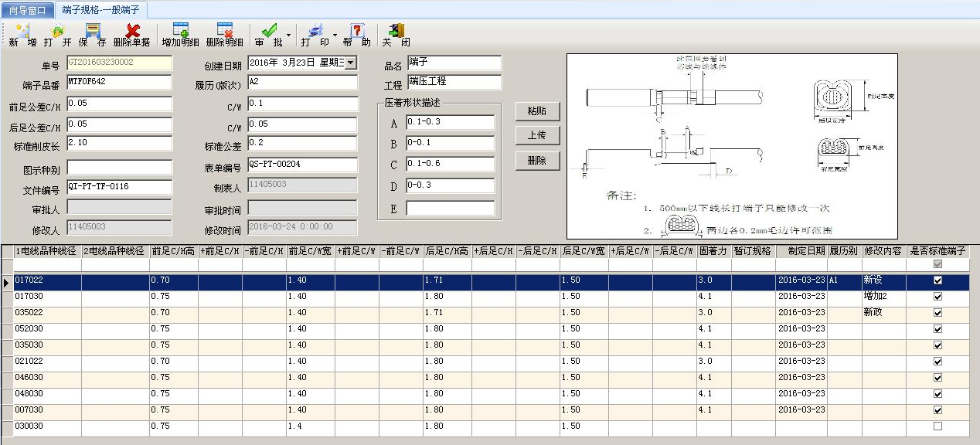This screenshot has width=980, height=445.
Task: Uncheck 是否标准端子 for row 035022
Action: [937, 313]
